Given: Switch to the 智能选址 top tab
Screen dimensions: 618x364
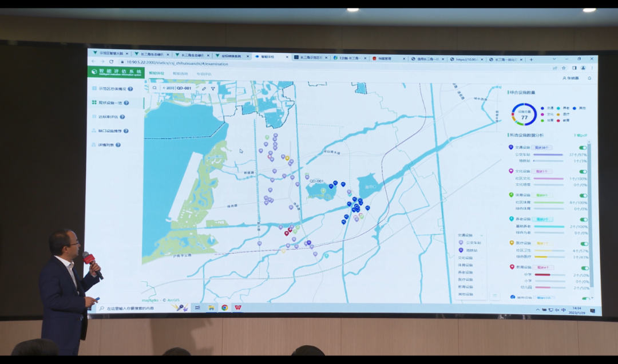Looking at the screenshot, I should pos(180,74).
